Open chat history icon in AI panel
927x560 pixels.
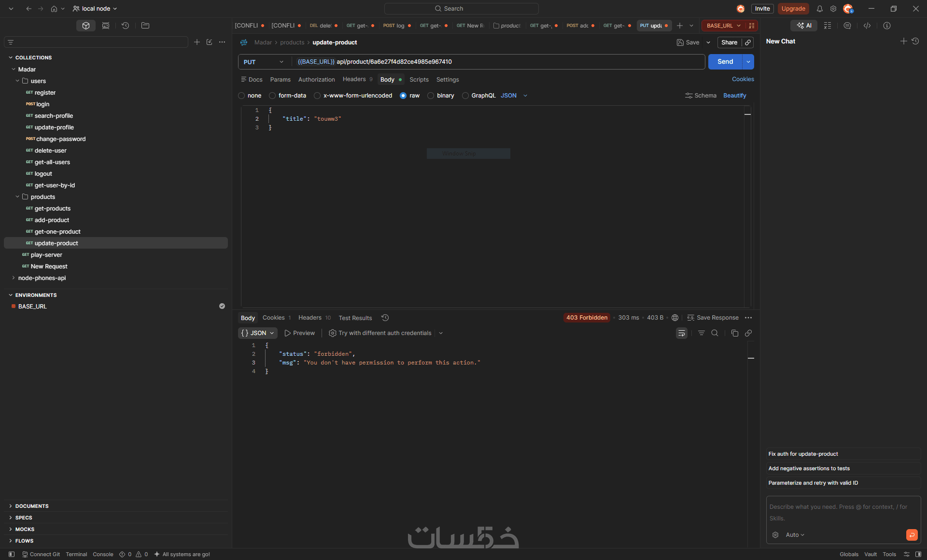(915, 42)
